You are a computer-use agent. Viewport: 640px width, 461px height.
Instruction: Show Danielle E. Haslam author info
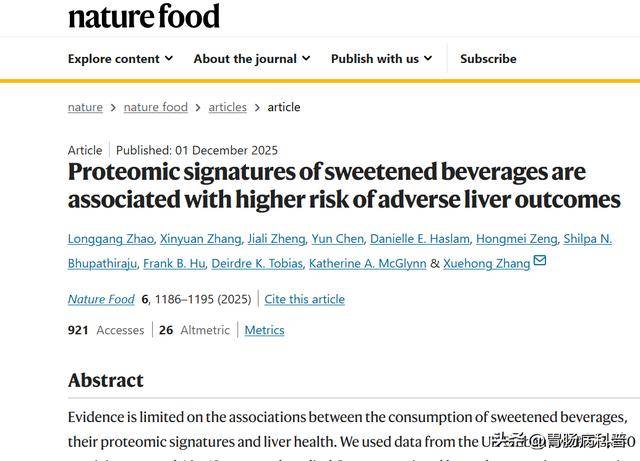coord(420,239)
